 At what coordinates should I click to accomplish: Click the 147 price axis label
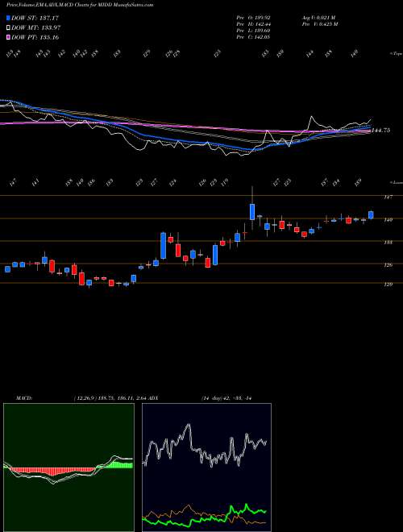[x=388, y=197]
